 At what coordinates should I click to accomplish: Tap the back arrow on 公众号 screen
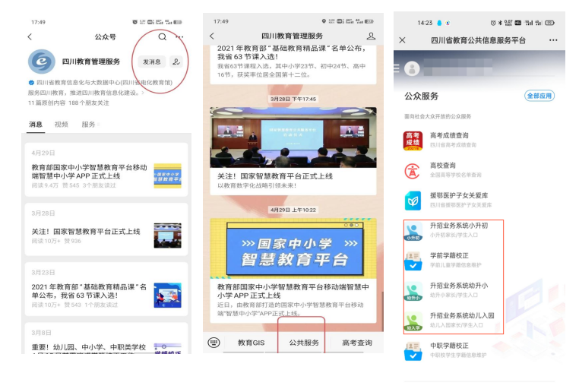(x=30, y=36)
